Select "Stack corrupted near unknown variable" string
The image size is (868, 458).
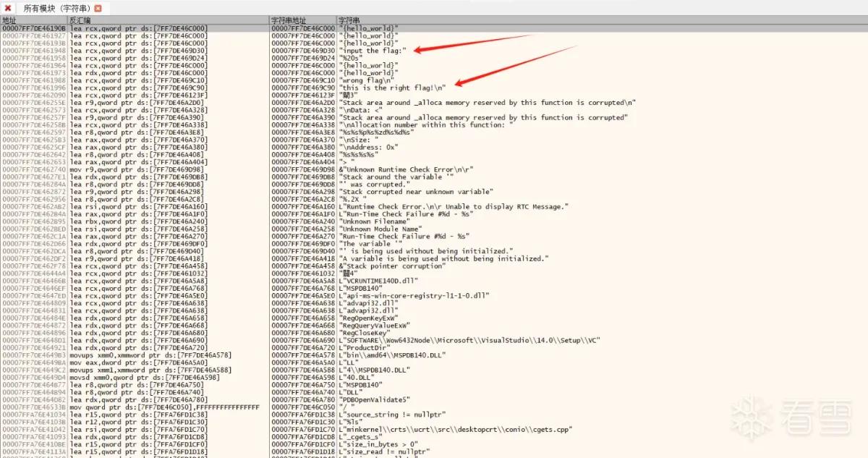pos(416,192)
